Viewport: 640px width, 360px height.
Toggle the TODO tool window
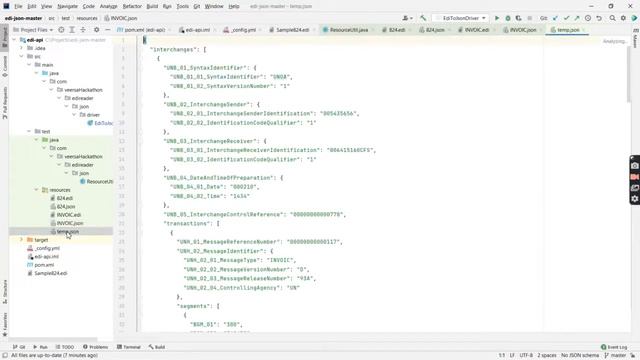(64, 347)
